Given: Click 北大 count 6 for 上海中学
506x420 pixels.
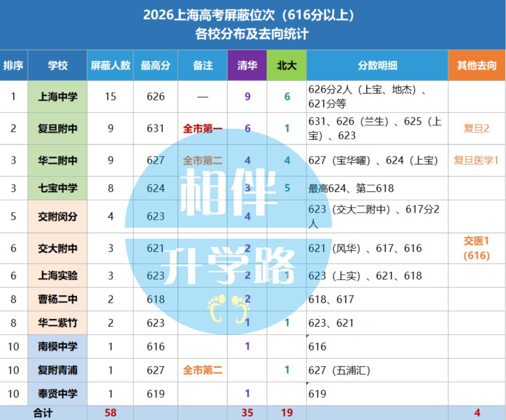Looking at the screenshot, I should click(x=287, y=97).
